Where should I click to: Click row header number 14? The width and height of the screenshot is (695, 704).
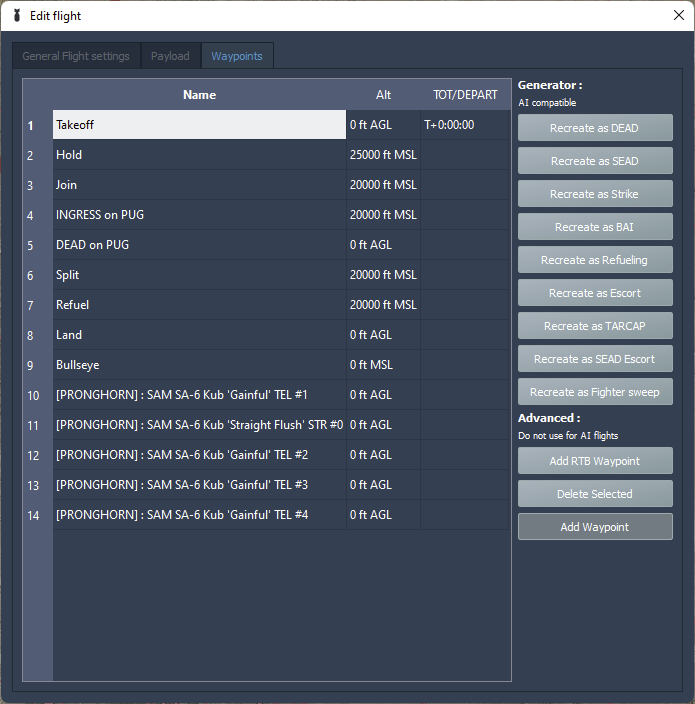pyautogui.click(x=38, y=515)
